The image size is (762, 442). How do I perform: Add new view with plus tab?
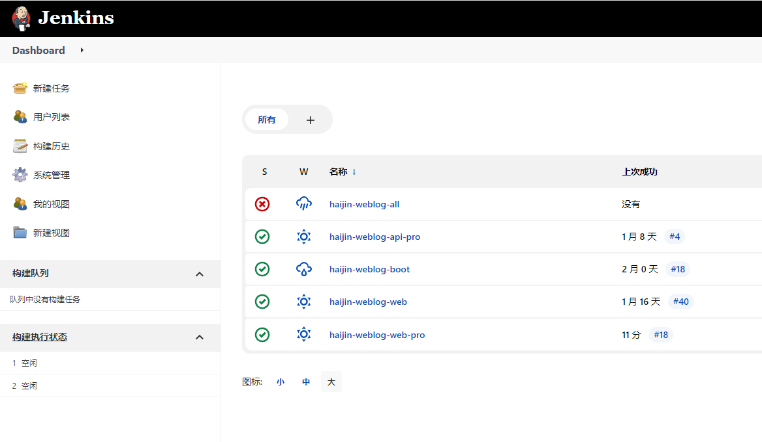point(311,120)
